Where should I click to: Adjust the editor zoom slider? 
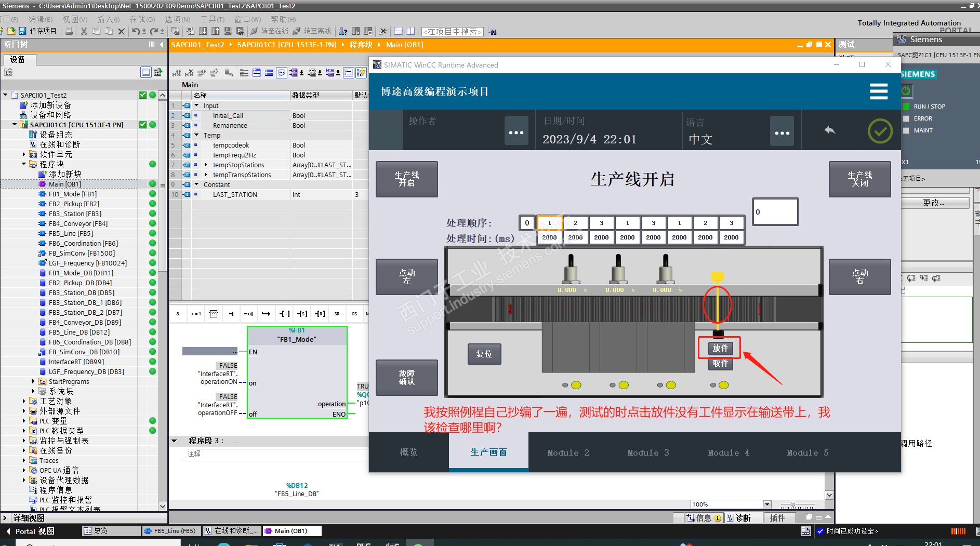(793, 505)
